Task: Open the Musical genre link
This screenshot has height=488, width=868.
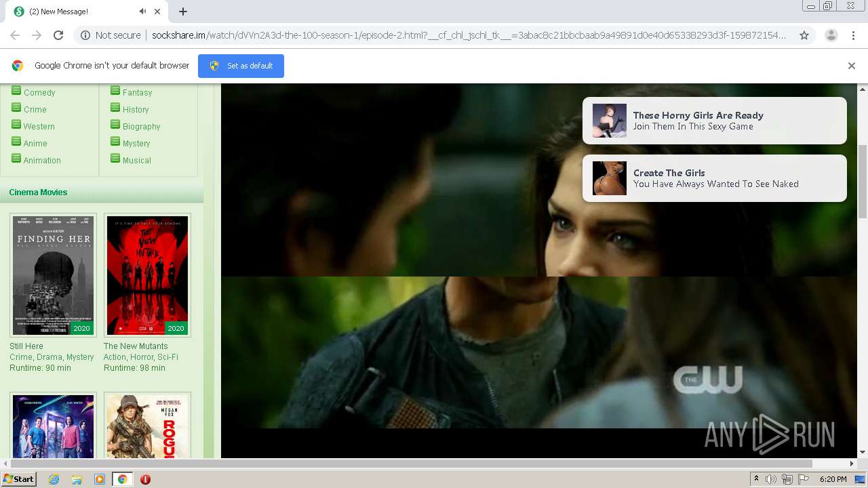Action: (137, 161)
